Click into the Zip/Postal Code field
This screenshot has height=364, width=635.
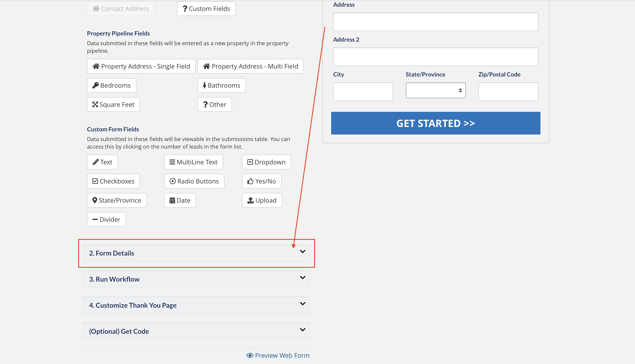coord(508,92)
